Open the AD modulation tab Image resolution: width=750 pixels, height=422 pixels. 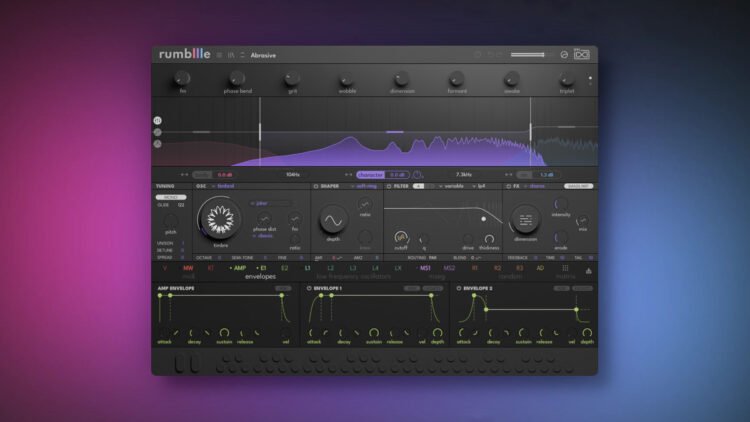coord(540,268)
